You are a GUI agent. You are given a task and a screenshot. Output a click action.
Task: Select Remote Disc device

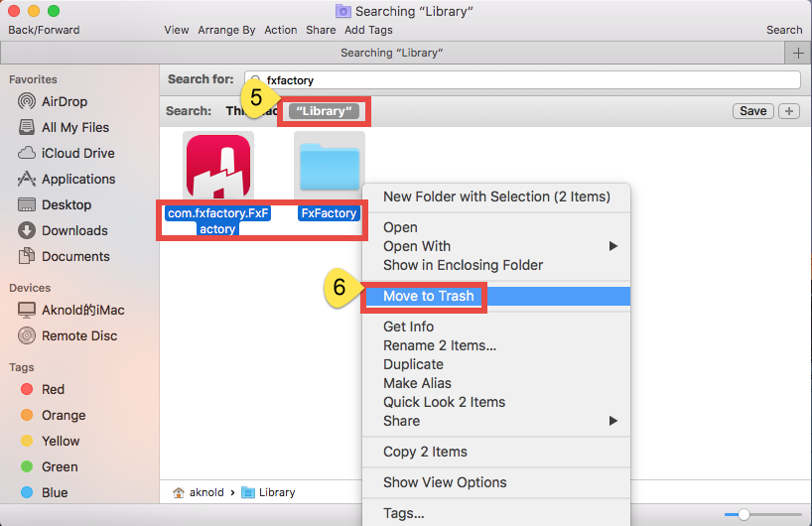[x=68, y=336]
